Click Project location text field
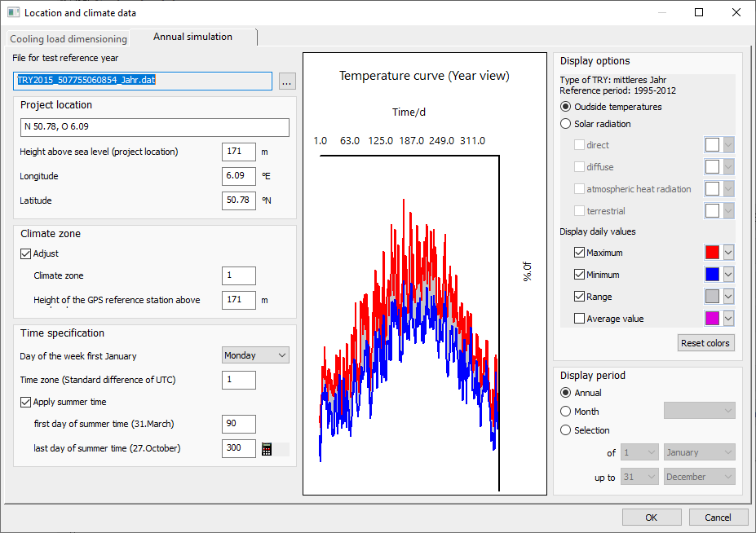Viewport: 756px width, 533px height. [x=155, y=127]
